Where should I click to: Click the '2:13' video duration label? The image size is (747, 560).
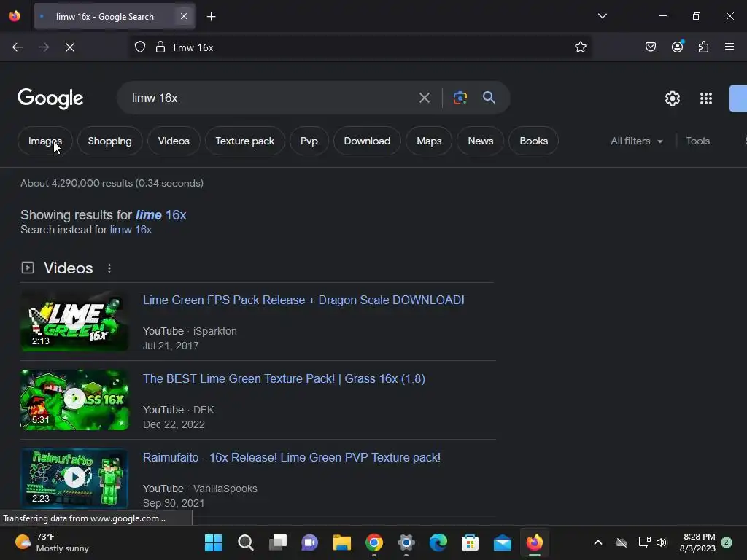click(41, 341)
